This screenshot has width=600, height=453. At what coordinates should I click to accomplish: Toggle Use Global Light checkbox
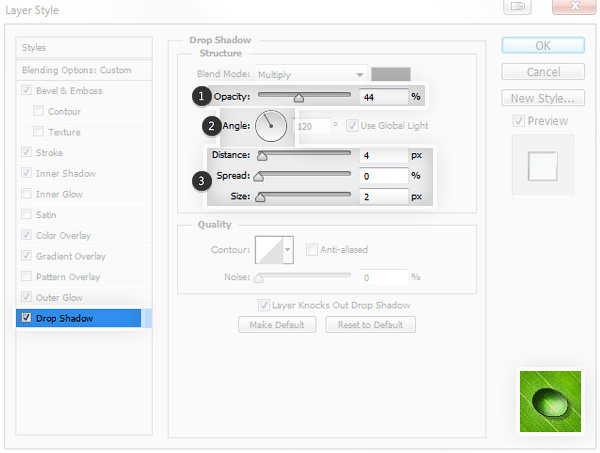352,125
